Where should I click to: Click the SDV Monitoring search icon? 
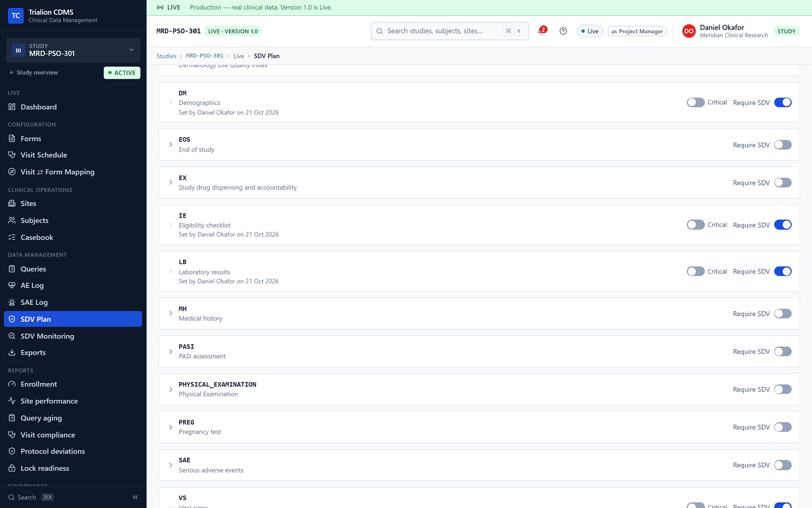[x=12, y=336]
